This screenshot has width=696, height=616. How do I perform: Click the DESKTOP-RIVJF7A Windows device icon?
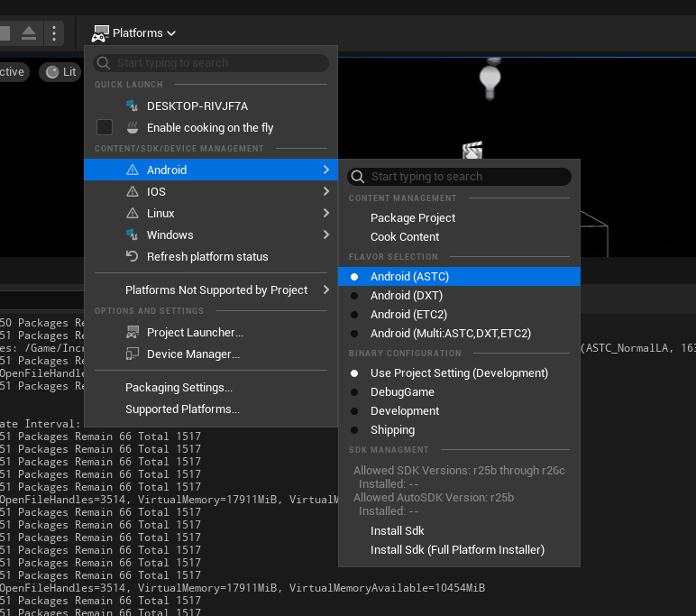(x=132, y=106)
